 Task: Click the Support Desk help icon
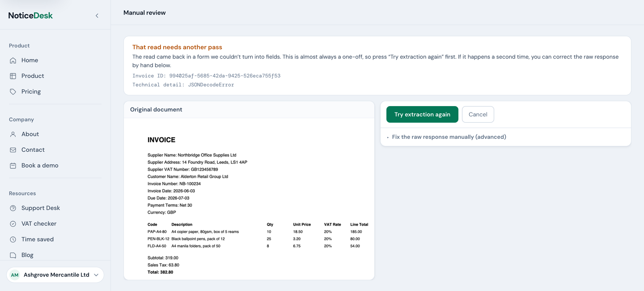click(13, 208)
